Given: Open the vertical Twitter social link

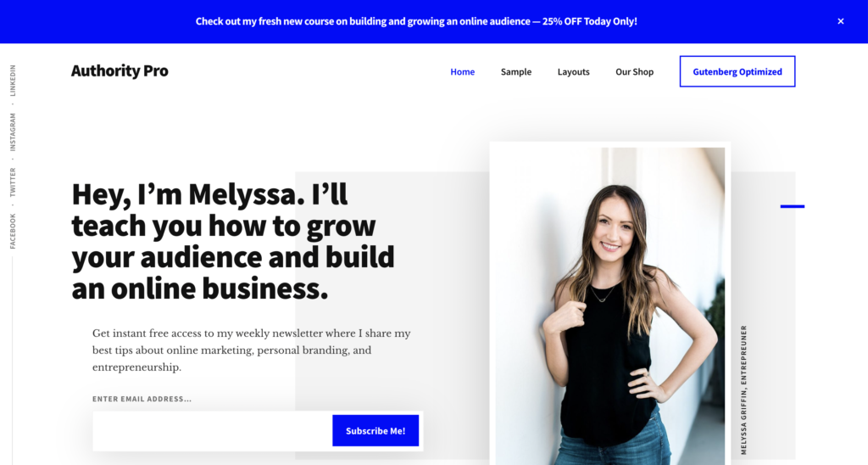Looking at the screenshot, I should 13,182.
